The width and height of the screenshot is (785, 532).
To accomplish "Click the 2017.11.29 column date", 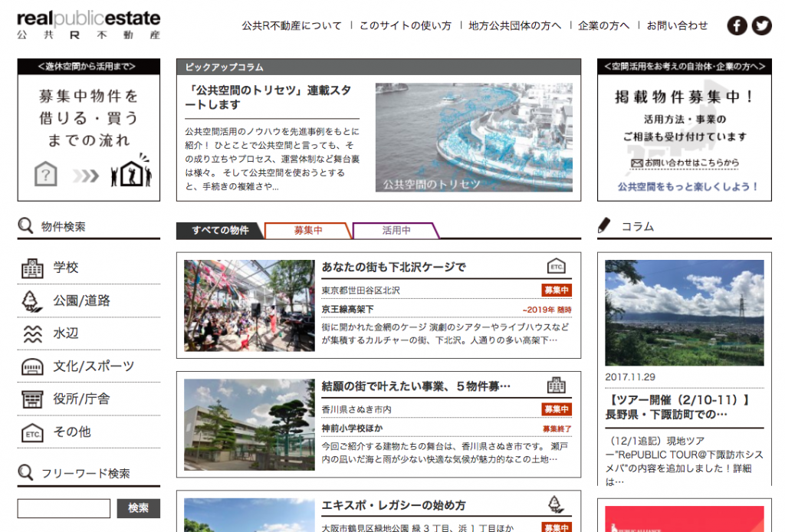I will coord(630,377).
